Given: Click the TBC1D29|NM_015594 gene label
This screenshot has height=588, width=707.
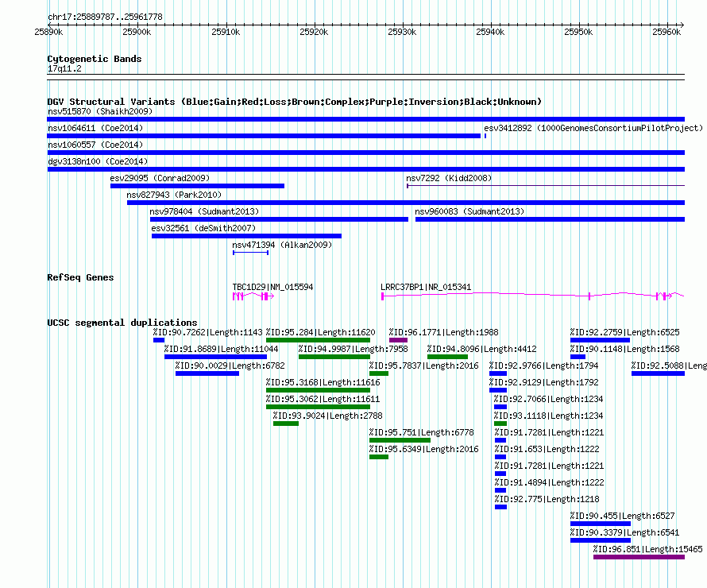Looking at the screenshot, I should pos(272,287).
